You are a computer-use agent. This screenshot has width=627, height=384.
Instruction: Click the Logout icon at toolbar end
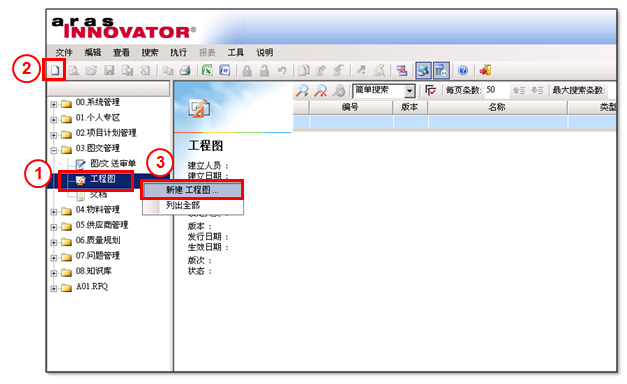tap(485, 71)
